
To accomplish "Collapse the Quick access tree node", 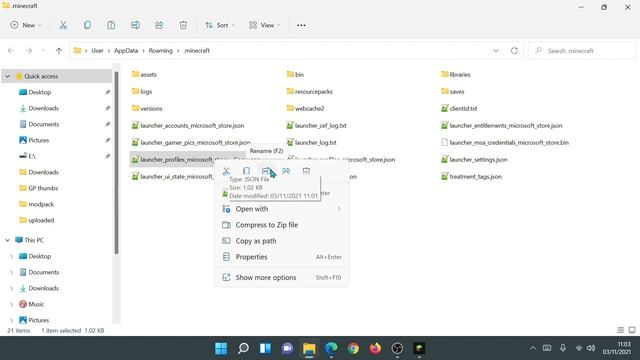I will (7, 76).
